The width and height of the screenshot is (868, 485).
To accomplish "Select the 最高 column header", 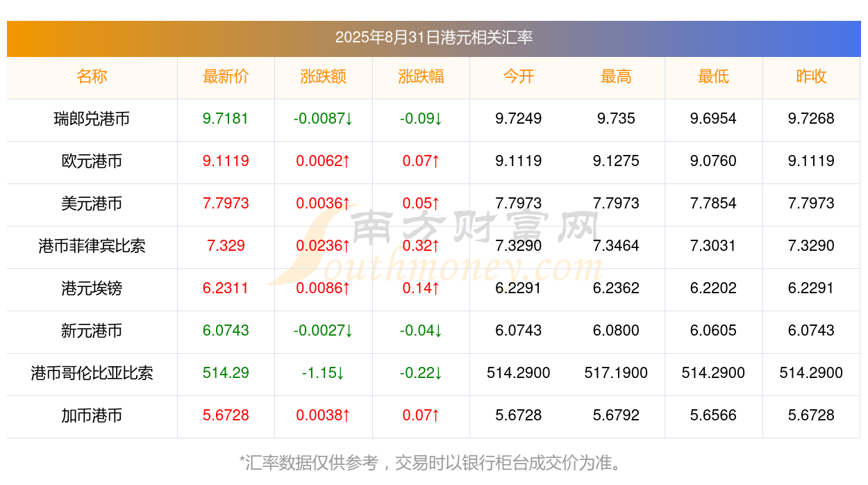I will coord(616,76).
